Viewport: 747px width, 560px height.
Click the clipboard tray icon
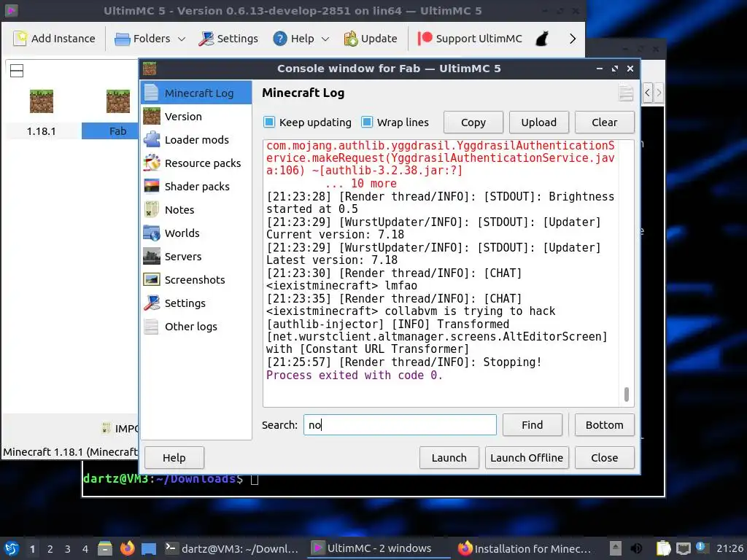(x=663, y=548)
